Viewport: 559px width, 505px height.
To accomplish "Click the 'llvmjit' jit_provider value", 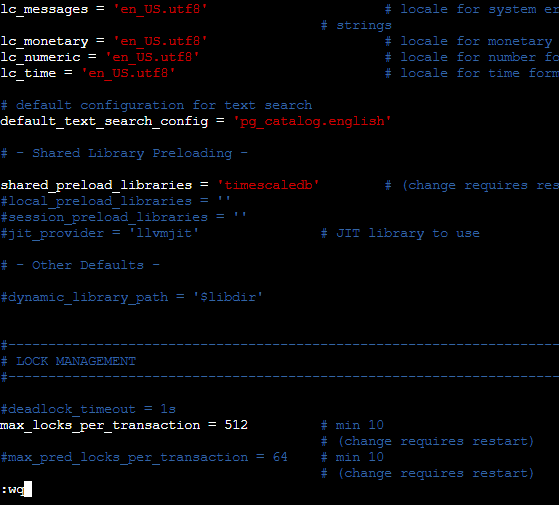I will click(164, 233).
